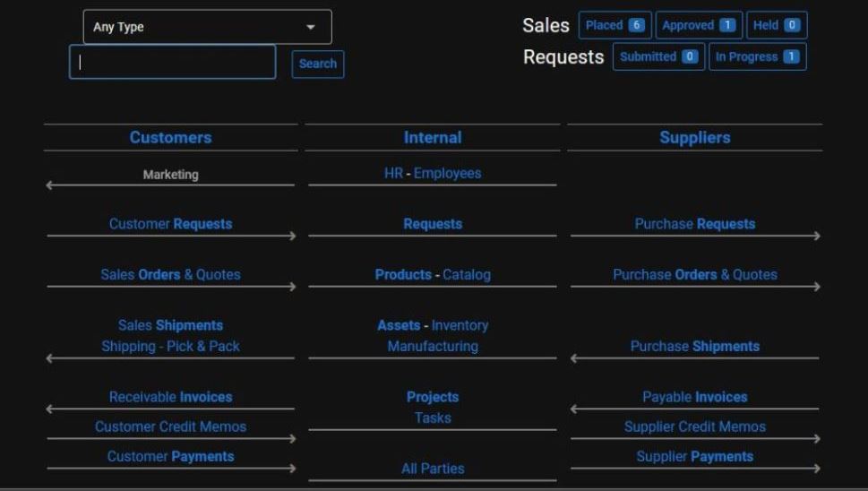
Task: Open the Any Type dropdown
Action: click(x=207, y=27)
